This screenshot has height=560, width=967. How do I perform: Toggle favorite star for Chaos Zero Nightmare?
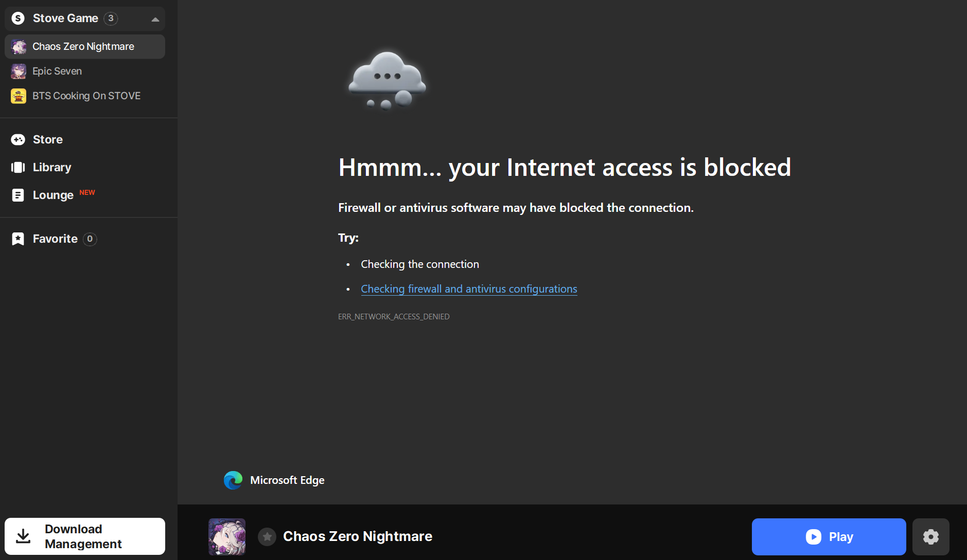[x=267, y=537]
